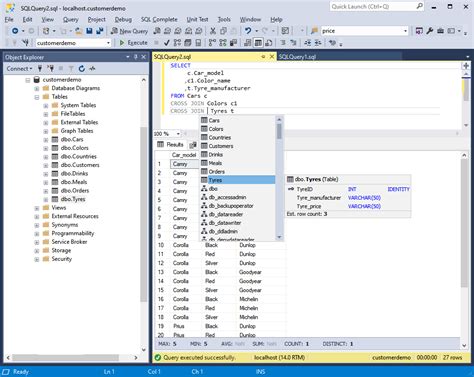Close the SQLQuery2.sql tab

272,57
